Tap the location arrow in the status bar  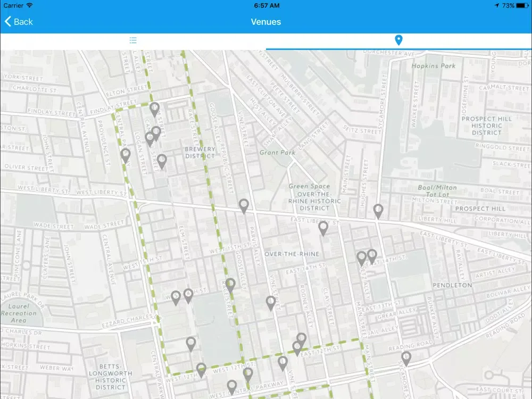(x=497, y=5)
